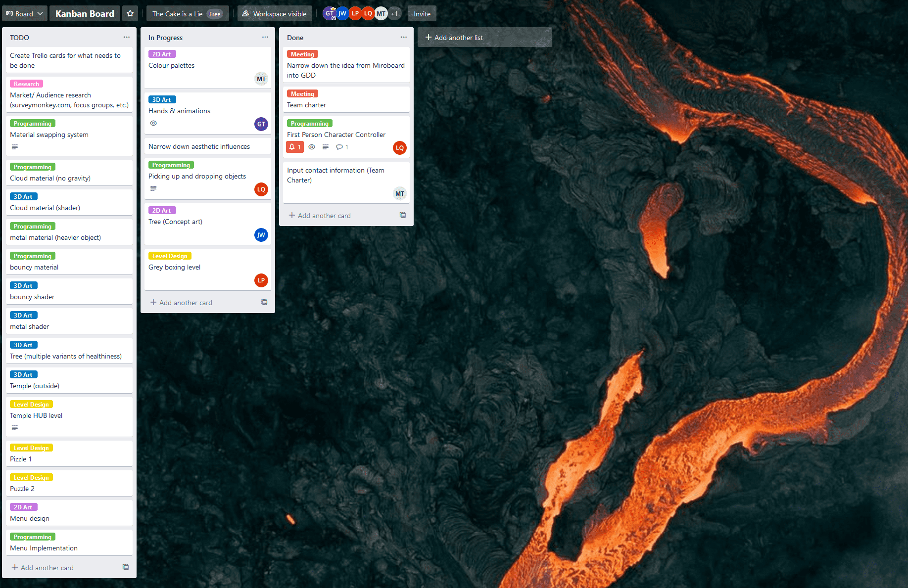Star the Kanban Board
Screen dimensions: 908x588
tap(130, 14)
